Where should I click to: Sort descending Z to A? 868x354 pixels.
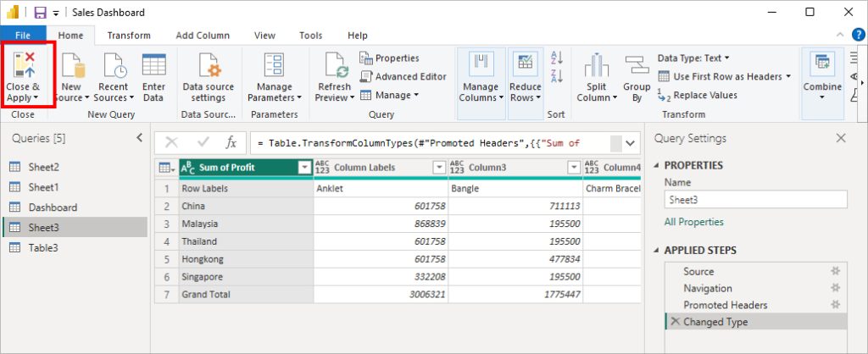(x=557, y=75)
